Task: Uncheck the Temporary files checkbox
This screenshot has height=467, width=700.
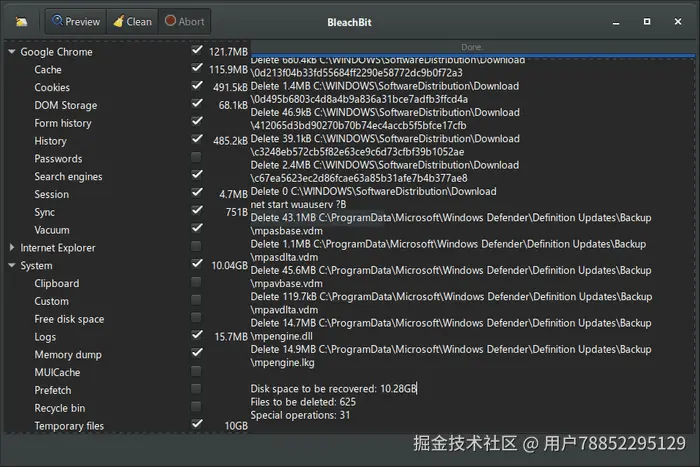Action: (196, 424)
